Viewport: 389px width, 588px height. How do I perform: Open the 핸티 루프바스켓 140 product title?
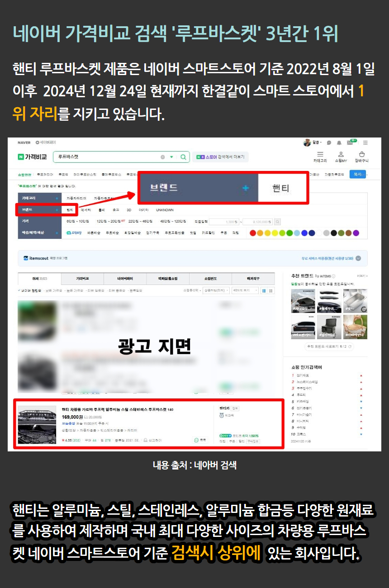[x=117, y=409]
